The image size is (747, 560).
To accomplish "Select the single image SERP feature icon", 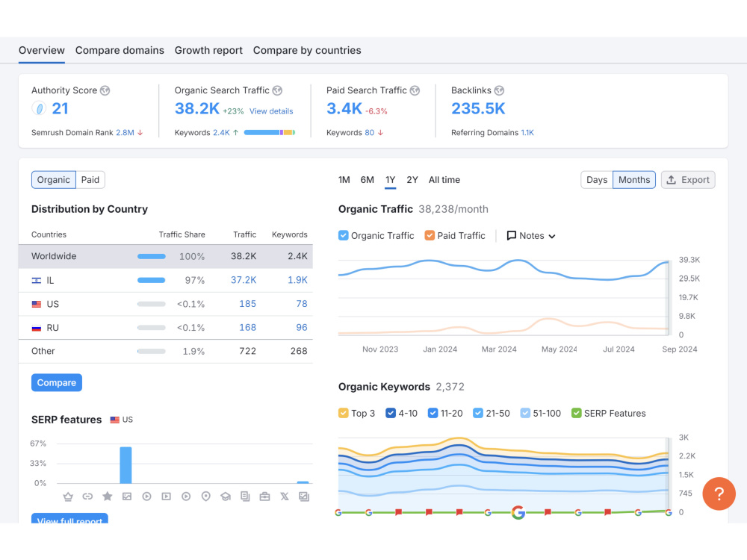I will [127, 497].
